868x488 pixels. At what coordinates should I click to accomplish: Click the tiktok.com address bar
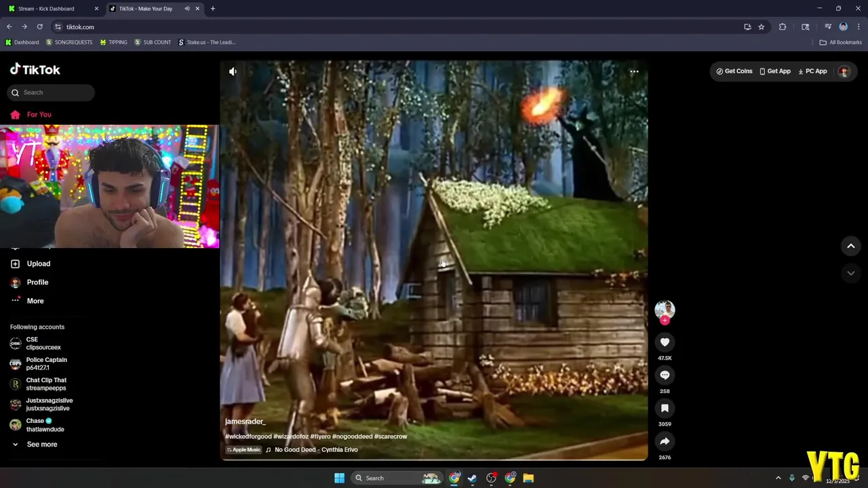400,27
